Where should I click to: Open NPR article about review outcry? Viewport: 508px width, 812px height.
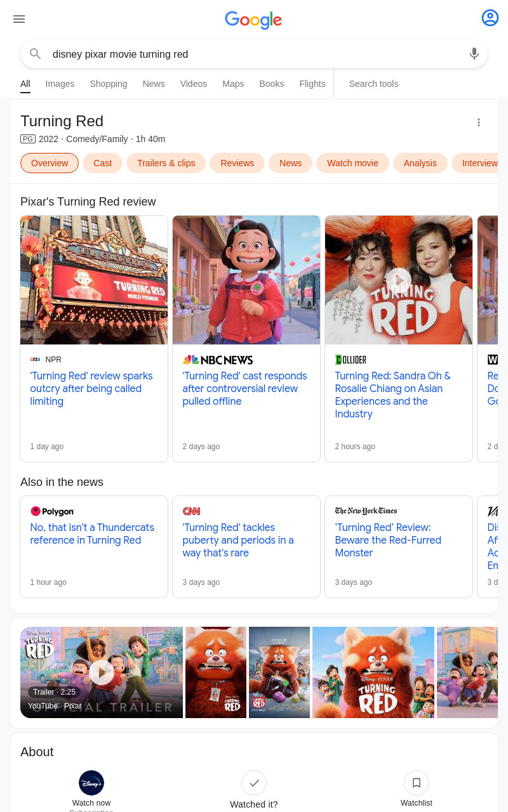coord(91,388)
